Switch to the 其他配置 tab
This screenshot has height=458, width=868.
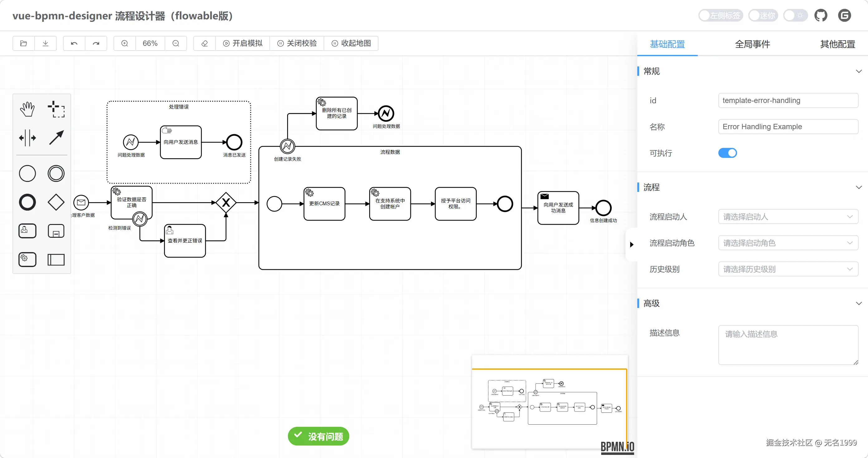point(837,44)
